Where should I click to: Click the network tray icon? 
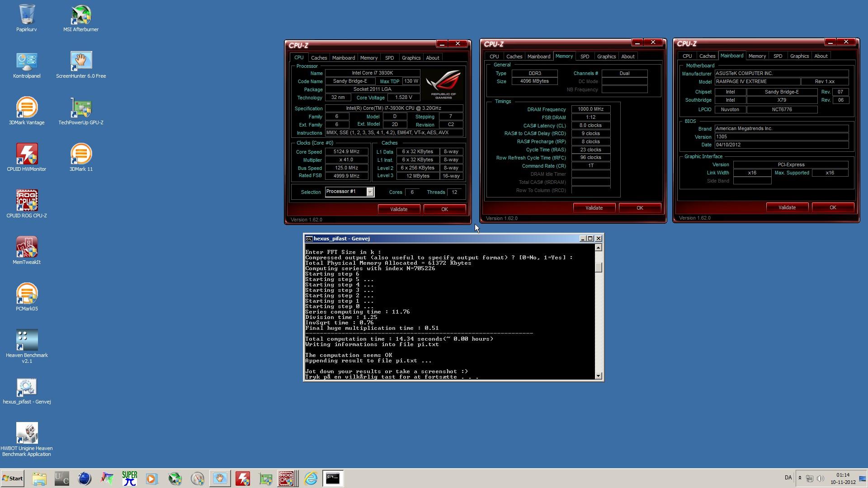[810, 479]
